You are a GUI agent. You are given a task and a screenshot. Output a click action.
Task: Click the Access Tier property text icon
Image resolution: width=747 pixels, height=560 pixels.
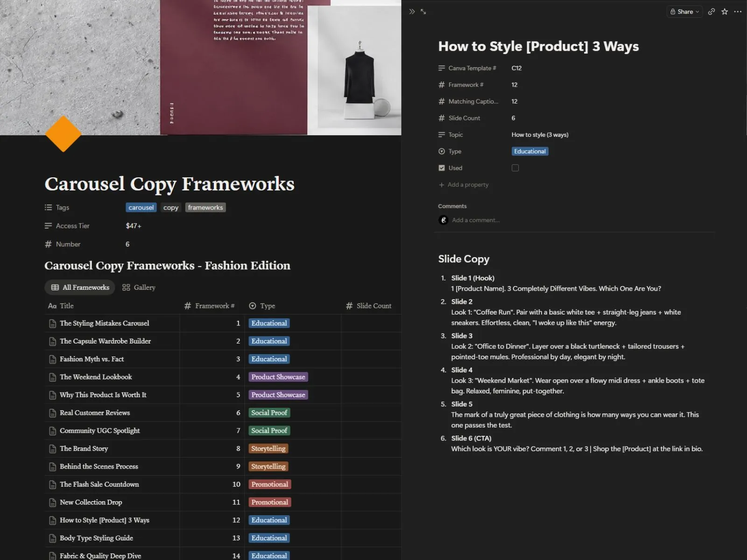pyautogui.click(x=48, y=226)
